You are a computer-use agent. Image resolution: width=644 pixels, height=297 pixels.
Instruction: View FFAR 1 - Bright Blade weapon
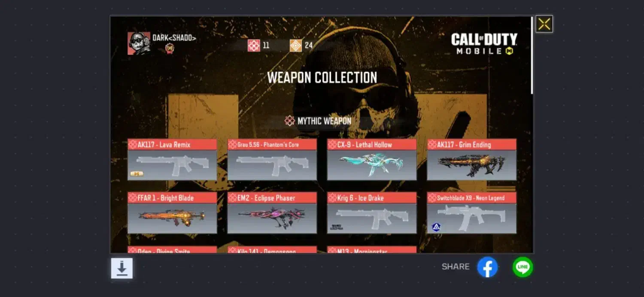click(x=172, y=213)
